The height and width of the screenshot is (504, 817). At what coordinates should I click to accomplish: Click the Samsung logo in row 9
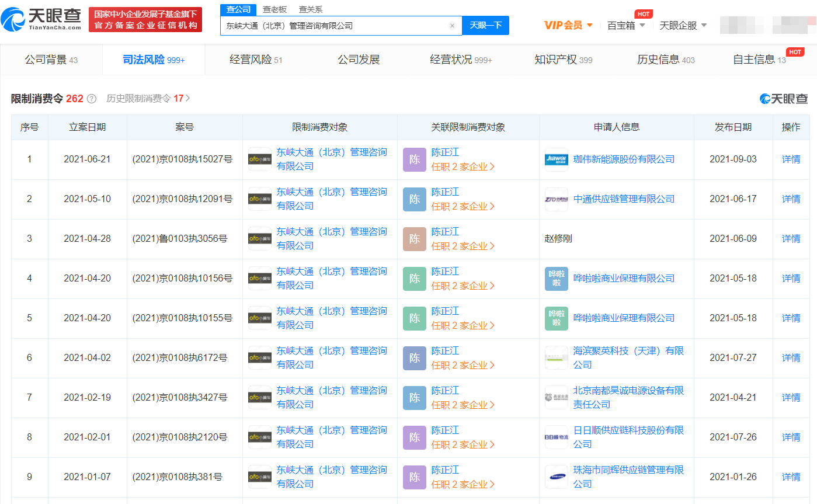tap(557, 477)
